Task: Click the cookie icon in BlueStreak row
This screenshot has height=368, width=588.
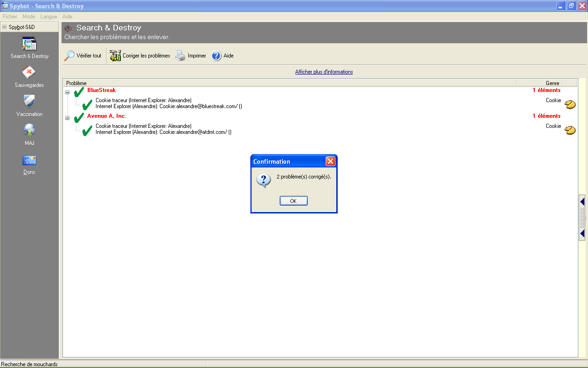Action: tap(570, 104)
